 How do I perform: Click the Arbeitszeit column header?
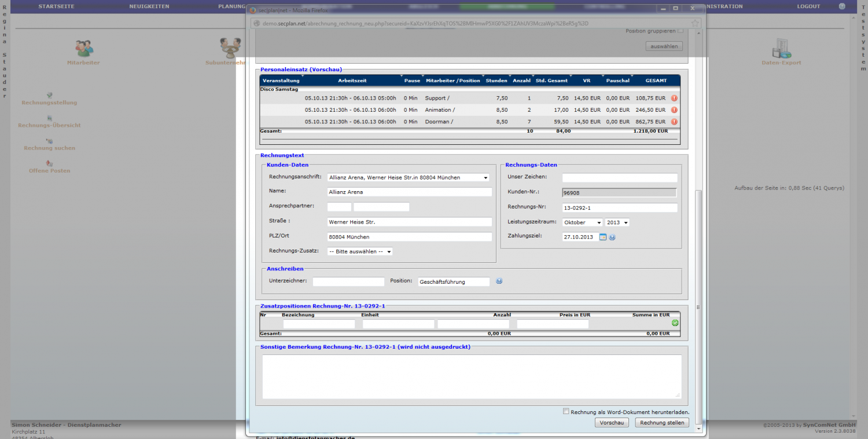pos(352,81)
